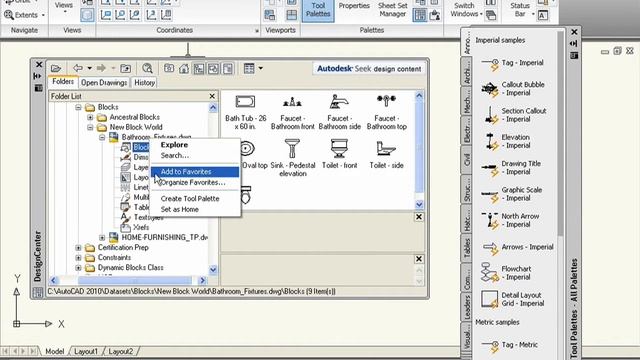Click the Tag - Imperial tool
This screenshot has height=360, width=640.
513,63
